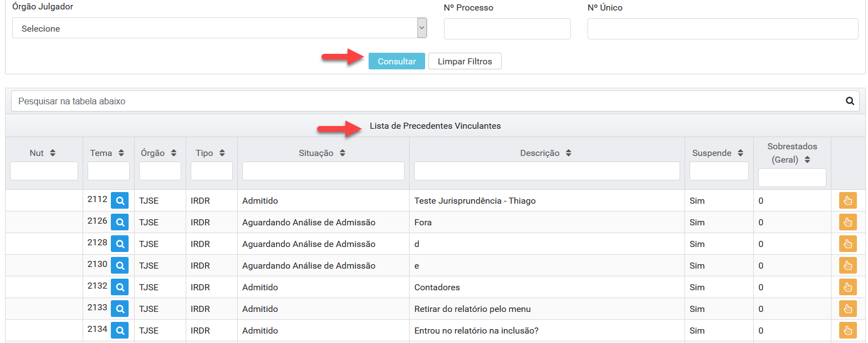
Task: Sort table by Tema column
Action: [121, 153]
